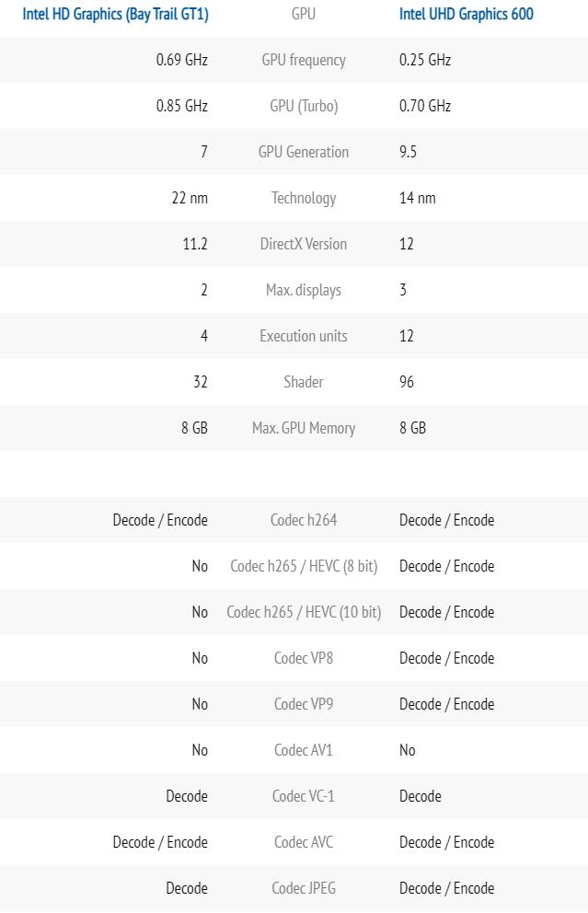Select the 22 nm technology value
The image size is (588, 913).
tap(190, 198)
